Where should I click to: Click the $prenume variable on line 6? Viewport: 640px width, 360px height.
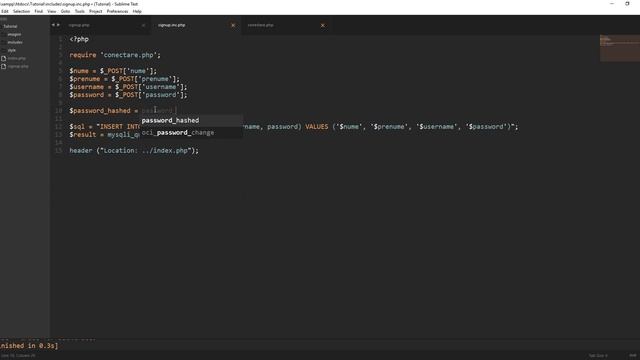pos(84,79)
